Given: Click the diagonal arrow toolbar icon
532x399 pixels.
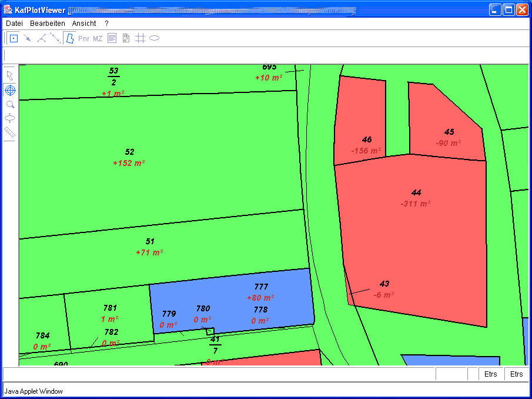Looking at the screenshot, I should coord(27,38).
